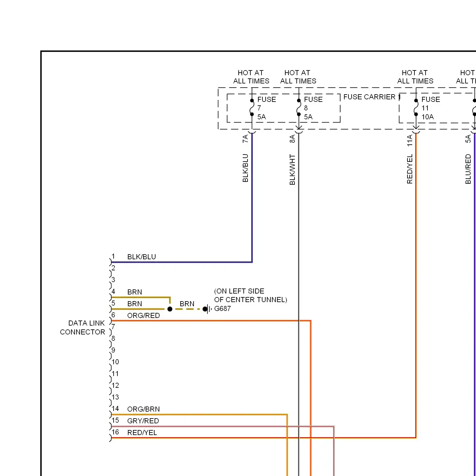Click the "BRN" label at connector pin 5
Viewport: 476px width, 476px height.
(x=135, y=304)
